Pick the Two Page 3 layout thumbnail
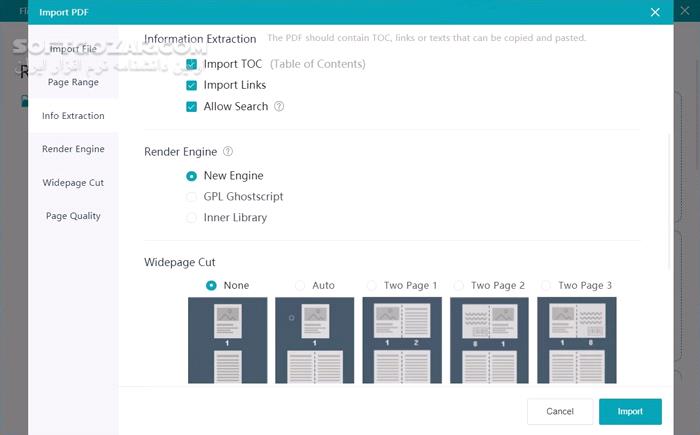 coord(576,340)
